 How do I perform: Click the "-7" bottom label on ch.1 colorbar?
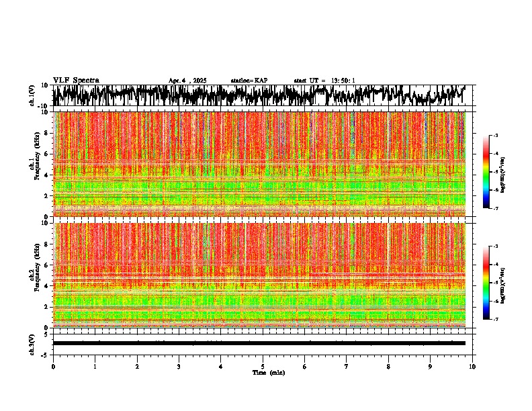point(496,208)
